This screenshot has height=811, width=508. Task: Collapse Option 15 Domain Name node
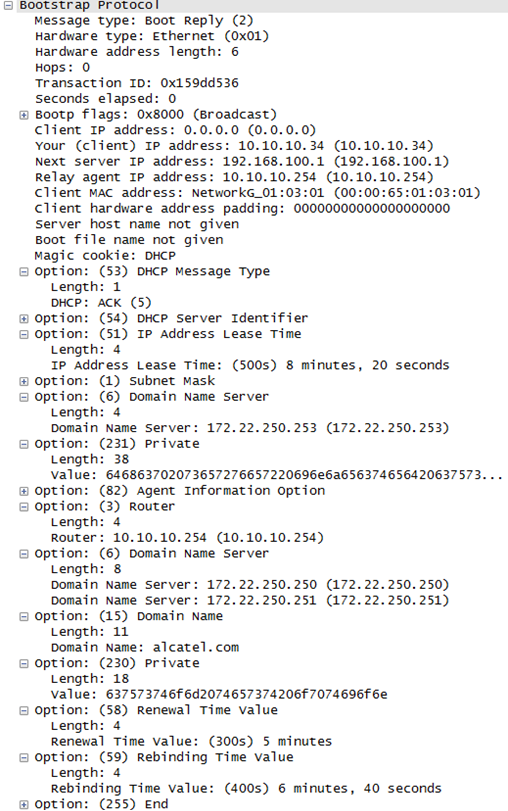coord(24,617)
